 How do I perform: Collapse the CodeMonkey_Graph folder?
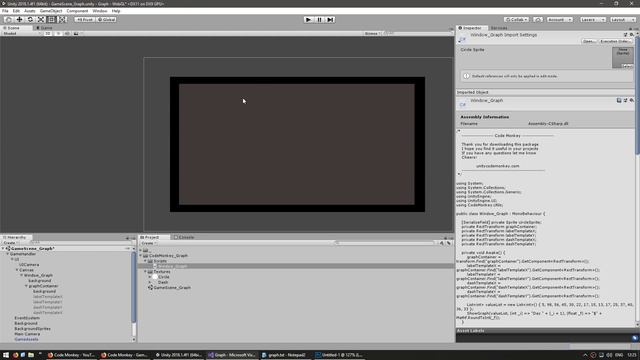[141, 256]
